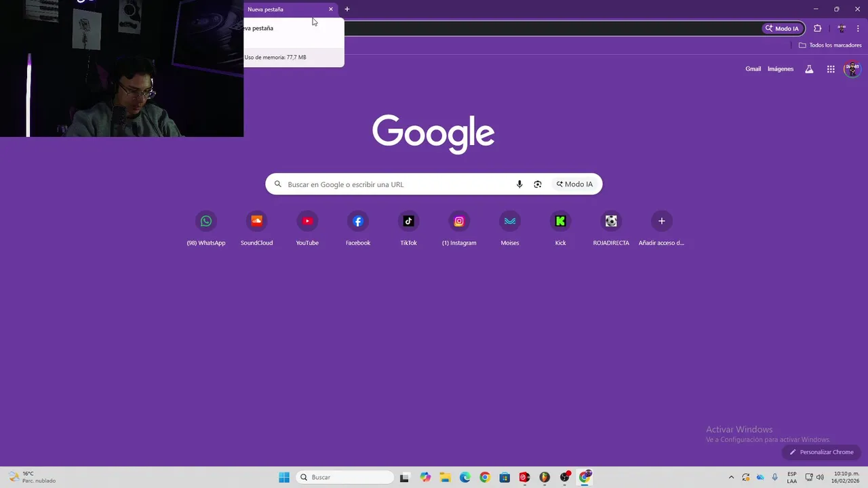The height and width of the screenshot is (488, 868).
Task: Open FL Studio from the taskbar
Action: tap(545, 477)
